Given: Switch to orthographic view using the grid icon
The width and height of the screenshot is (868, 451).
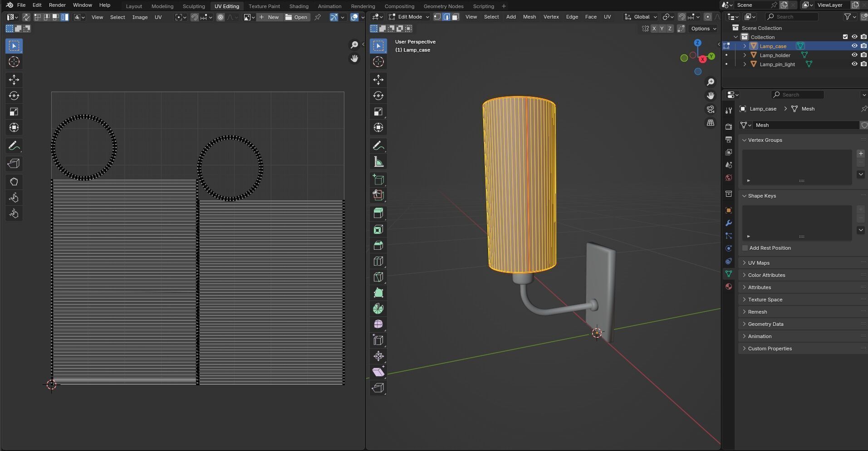Looking at the screenshot, I should (711, 123).
